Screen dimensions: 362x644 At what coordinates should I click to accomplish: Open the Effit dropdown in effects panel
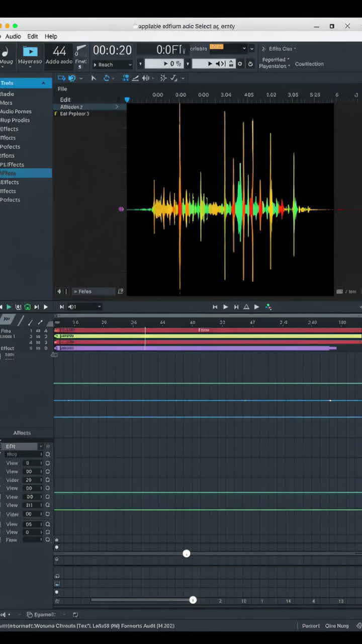[41, 446]
